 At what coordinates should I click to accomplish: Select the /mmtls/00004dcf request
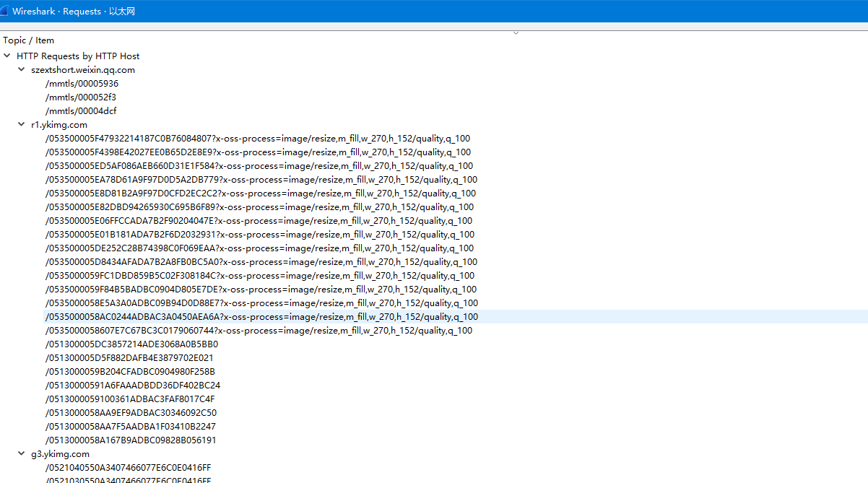pyautogui.click(x=81, y=111)
